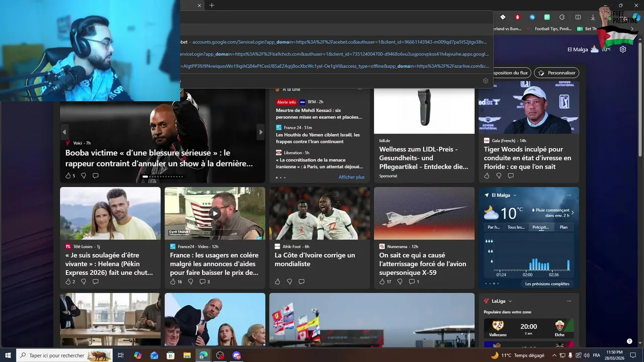Go to previous slide in Booba carousel

[64, 132]
